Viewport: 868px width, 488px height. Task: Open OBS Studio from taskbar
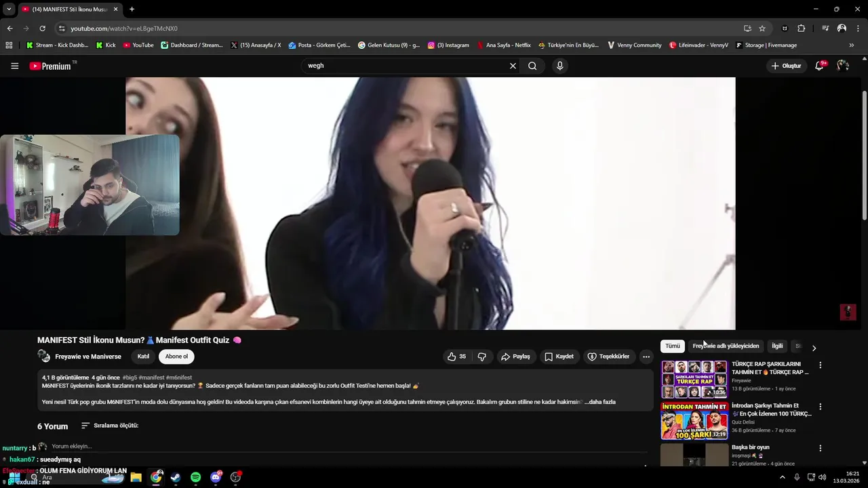click(x=235, y=477)
